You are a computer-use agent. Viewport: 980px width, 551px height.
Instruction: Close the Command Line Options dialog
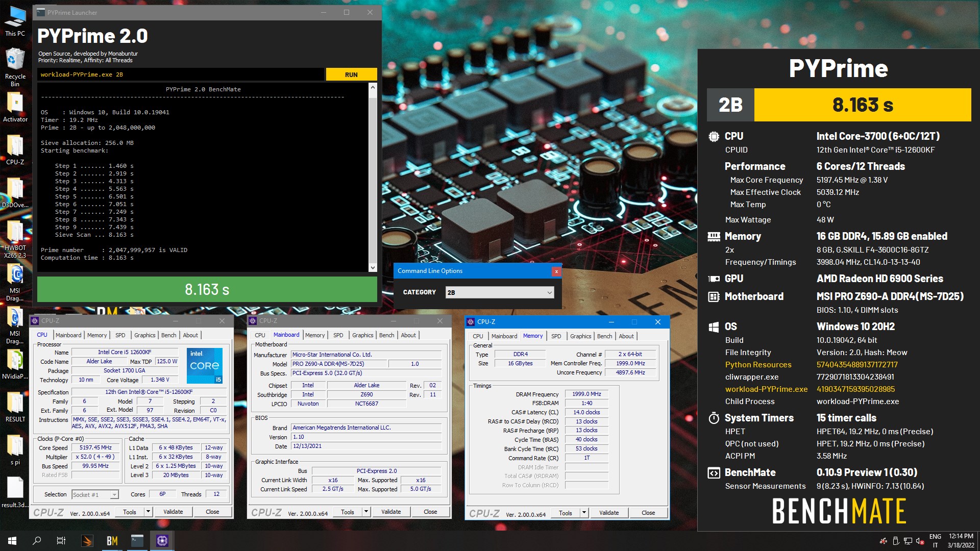[556, 271]
